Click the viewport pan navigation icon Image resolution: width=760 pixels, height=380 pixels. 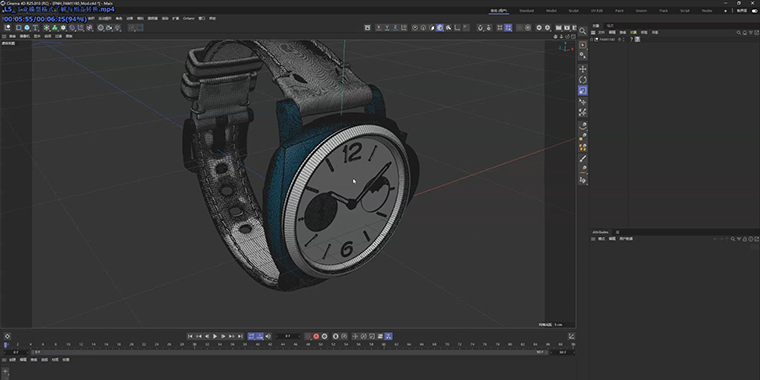[x=556, y=36]
